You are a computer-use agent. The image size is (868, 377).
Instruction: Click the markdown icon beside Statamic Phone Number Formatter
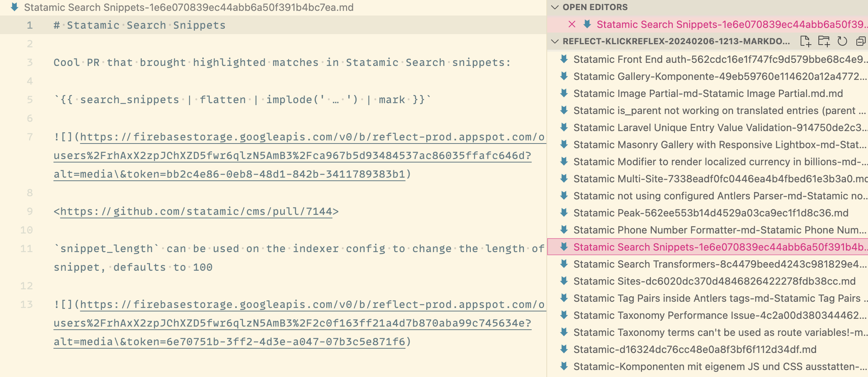pos(564,230)
